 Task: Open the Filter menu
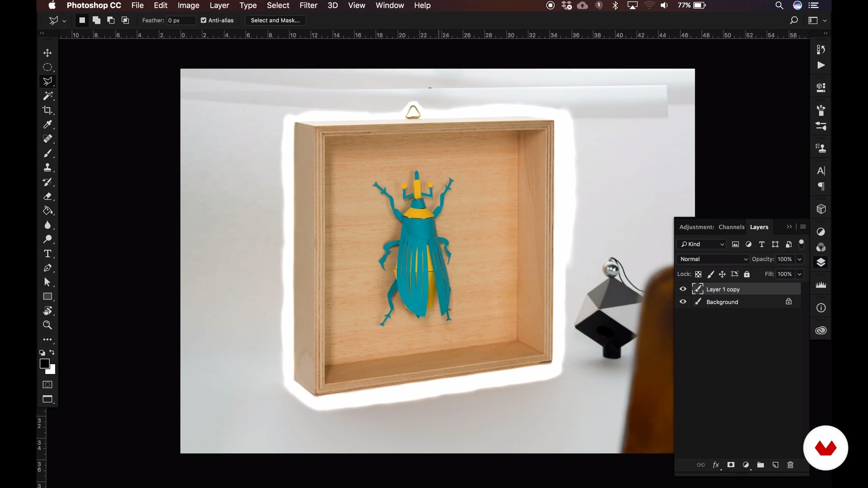308,5
